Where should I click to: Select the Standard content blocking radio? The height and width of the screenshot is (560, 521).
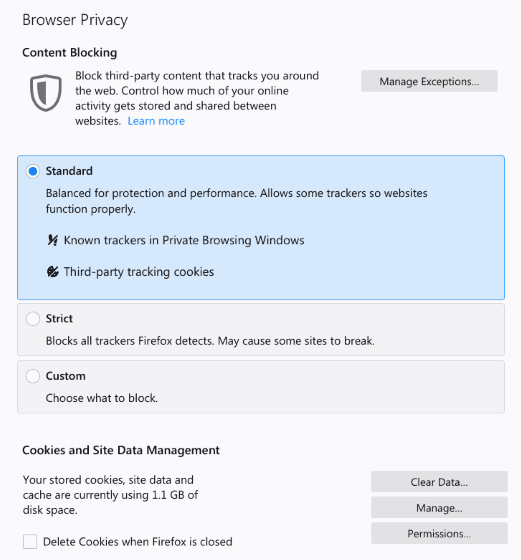pos(32,171)
